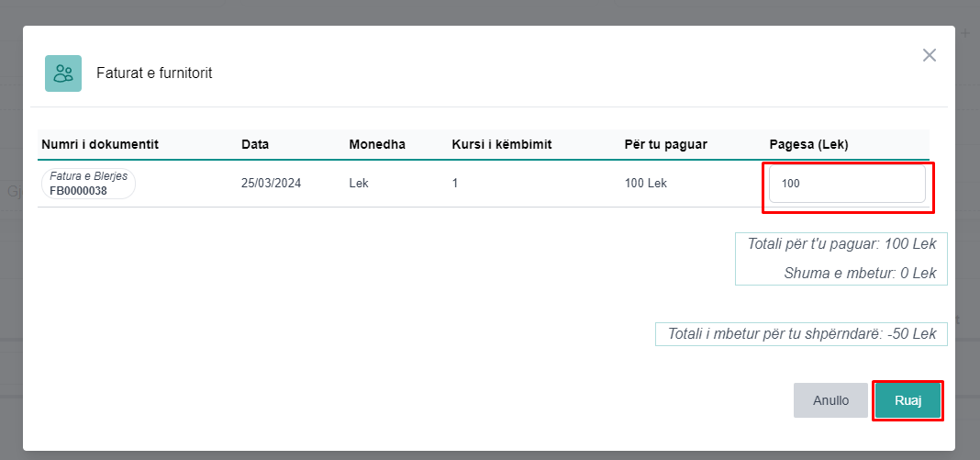
Task: Select the invoice date 25/03/2024 cell
Action: coord(271,184)
